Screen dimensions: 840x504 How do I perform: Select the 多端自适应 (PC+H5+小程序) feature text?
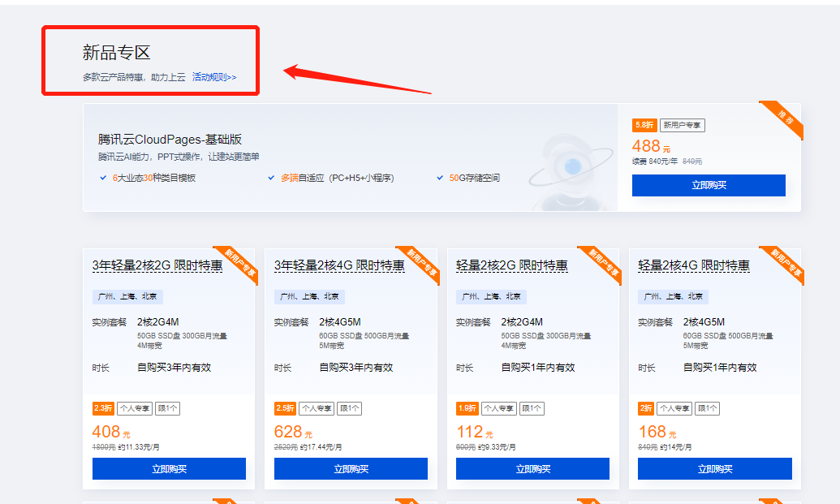pyautogui.click(x=338, y=178)
